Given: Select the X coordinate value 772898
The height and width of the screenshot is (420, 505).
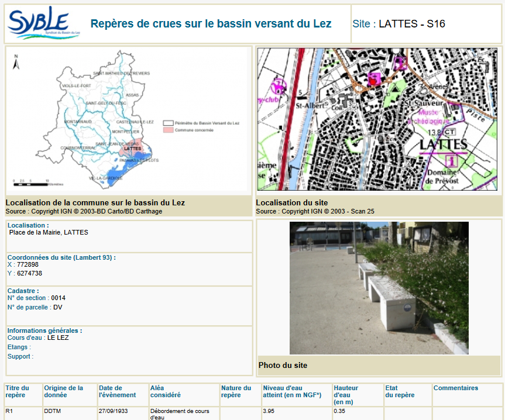Looking at the screenshot, I should click(x=28, y=264).
